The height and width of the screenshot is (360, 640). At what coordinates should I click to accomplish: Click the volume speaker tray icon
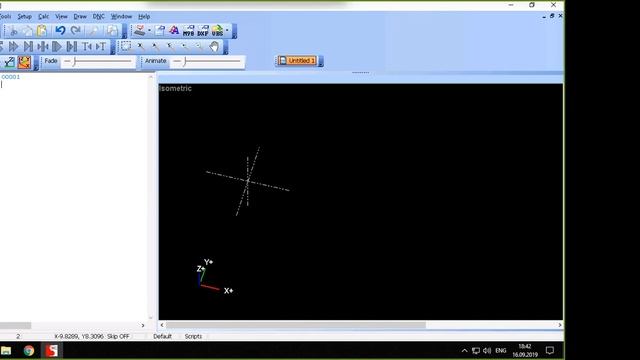(487, 351)
